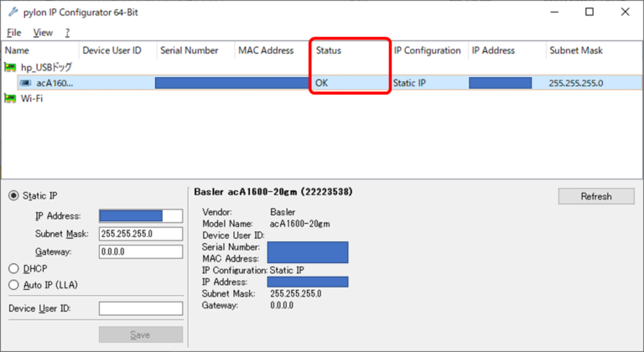Click the acA1600 camera device icon
The width and height of the screenshot is (644, 352).
[x=25, y=83]
